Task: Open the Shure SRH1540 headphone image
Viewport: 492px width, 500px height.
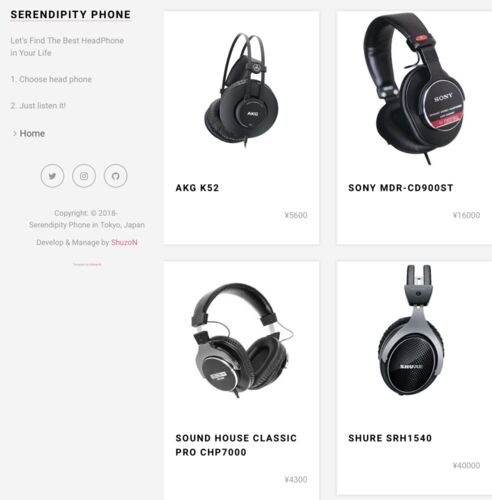Action: (412, 330)
